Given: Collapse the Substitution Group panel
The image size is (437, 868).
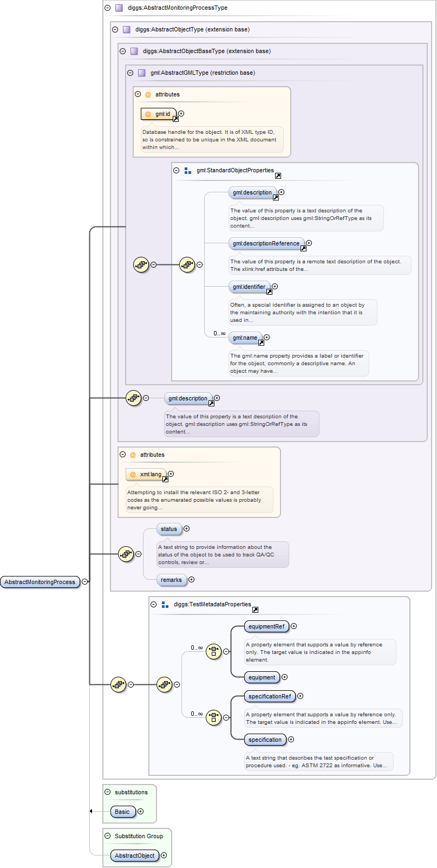Looking at the screenshot, I should coord(107,836).
